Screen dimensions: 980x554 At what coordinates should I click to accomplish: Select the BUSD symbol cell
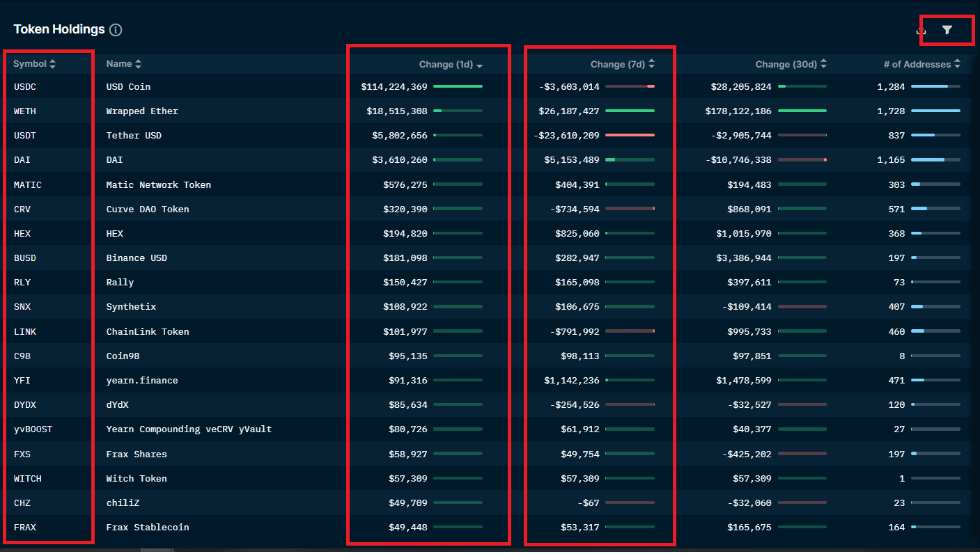(x=25, y=258)
